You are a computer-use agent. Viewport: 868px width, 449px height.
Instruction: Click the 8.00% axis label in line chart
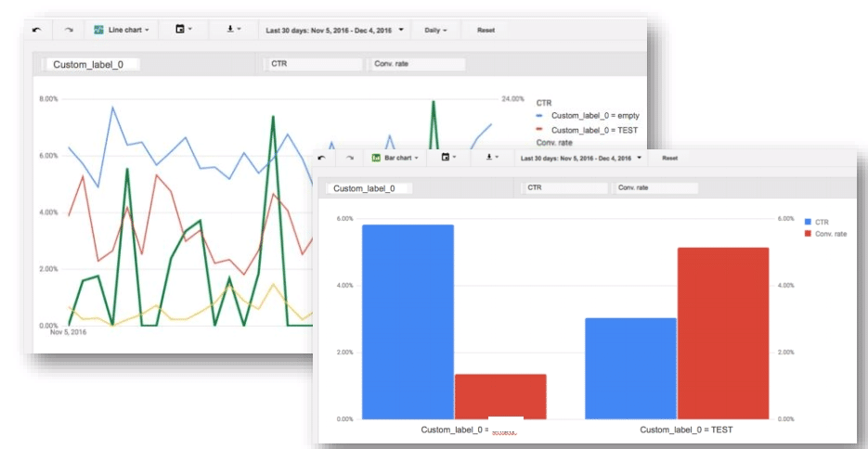[x=48, y=99]
